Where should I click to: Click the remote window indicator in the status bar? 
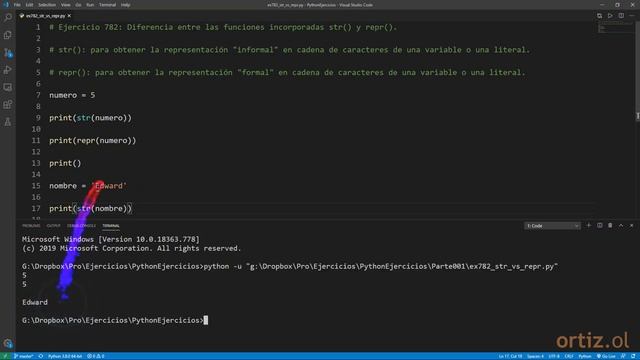click(x=5, y=356)
